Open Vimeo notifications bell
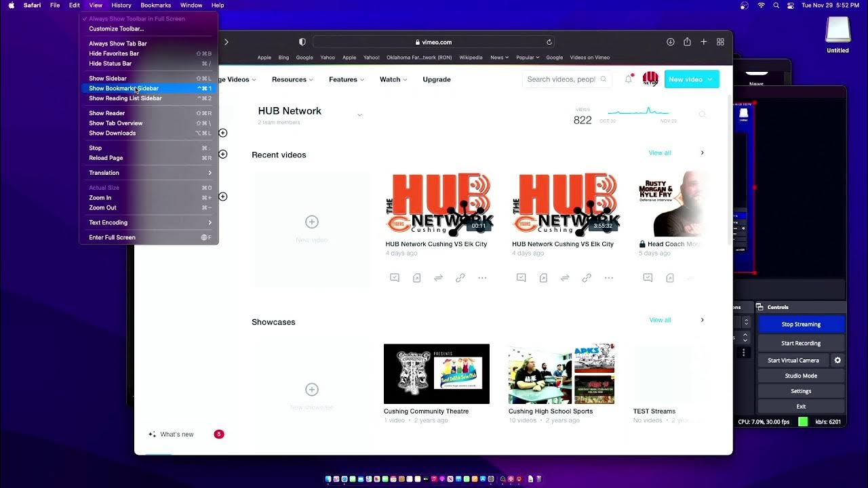 (629, 79)
